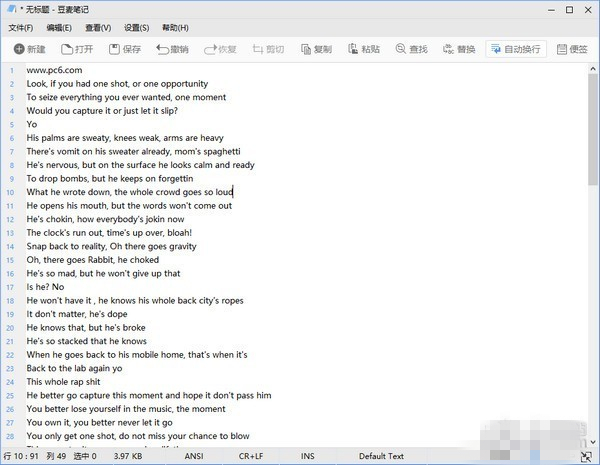600x465 pixels.
Task: Maximize the 豆麦笔记 window
Action: 569,10
